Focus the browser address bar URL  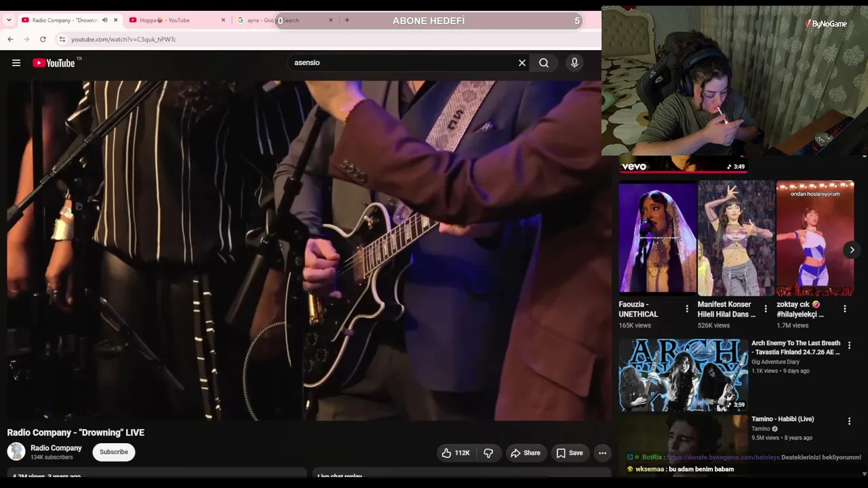(x=124, y=39)
